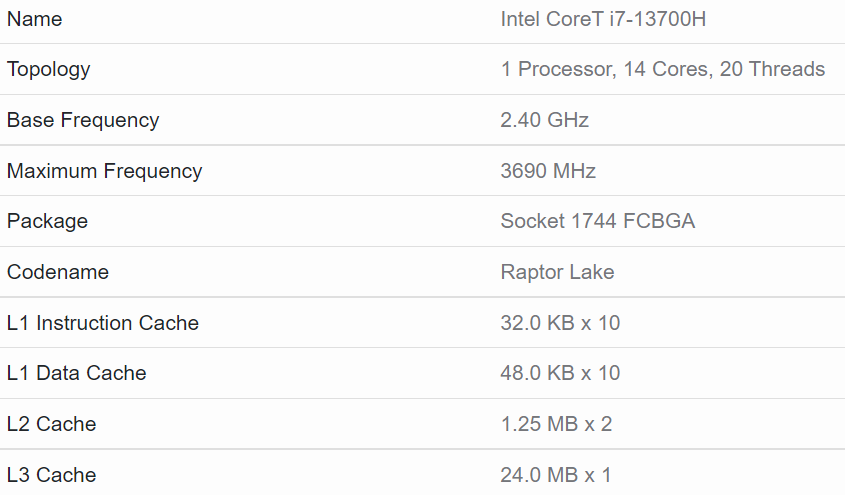Viewport: 845px width, 495px height.
Task: Click the 2.40 GHz value
Action: click(x=544, y=120)
